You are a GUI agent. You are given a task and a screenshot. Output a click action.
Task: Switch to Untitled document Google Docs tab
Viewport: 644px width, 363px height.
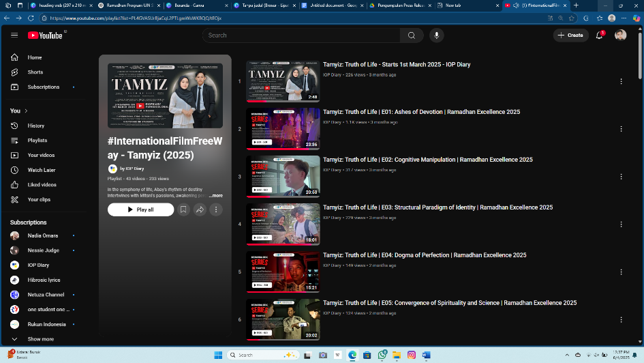pos(333,5)
